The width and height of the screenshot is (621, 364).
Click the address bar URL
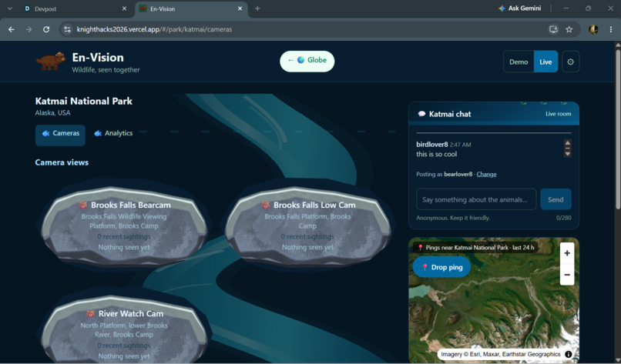154,29
